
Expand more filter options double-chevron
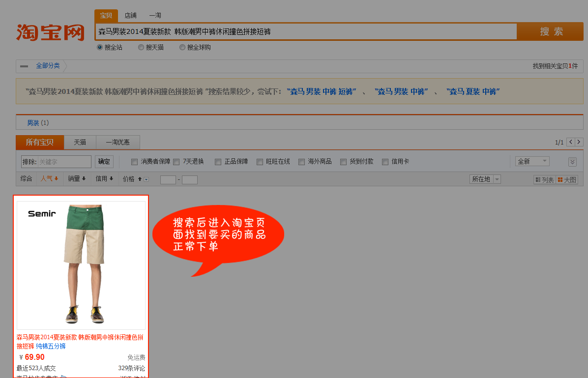tap(572, 162)
